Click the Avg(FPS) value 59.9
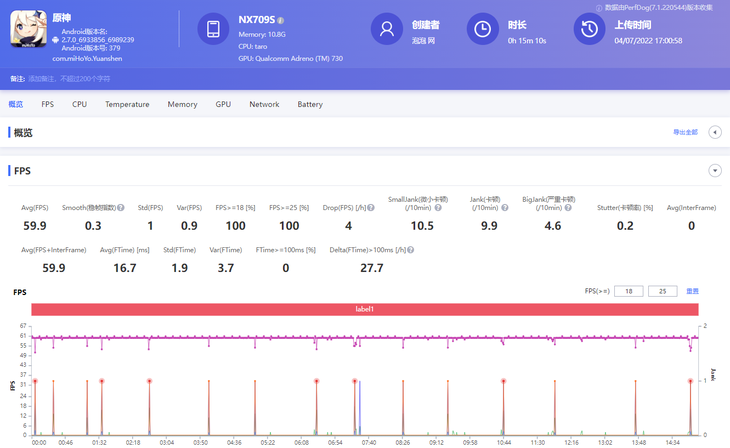 point(35,226)
